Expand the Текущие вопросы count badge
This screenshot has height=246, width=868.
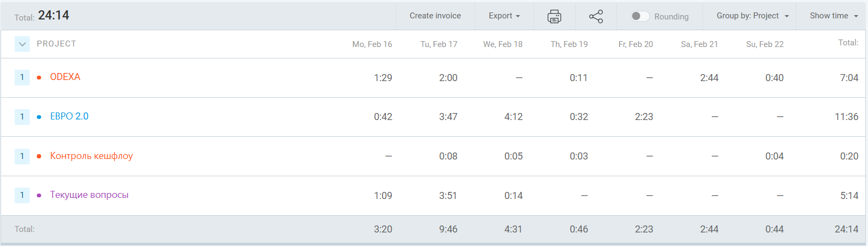pyautogui.click(x=22, y=195)
